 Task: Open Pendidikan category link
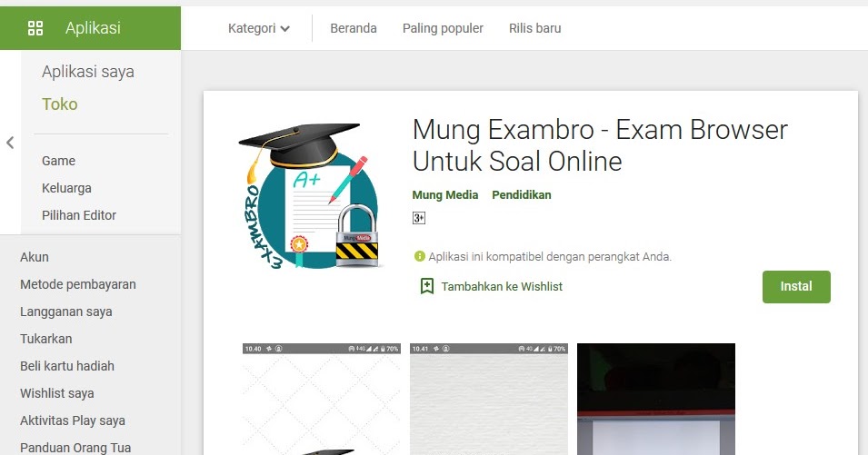522,194
